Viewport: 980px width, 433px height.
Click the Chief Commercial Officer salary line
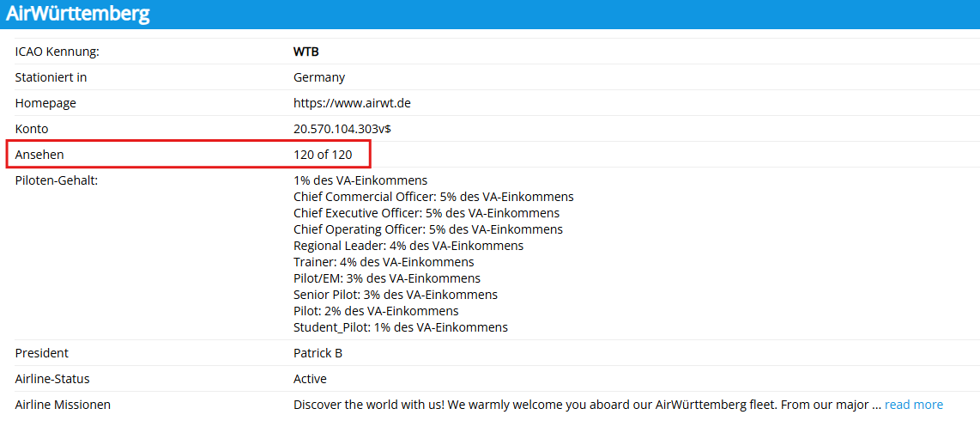tap(433, 197)
